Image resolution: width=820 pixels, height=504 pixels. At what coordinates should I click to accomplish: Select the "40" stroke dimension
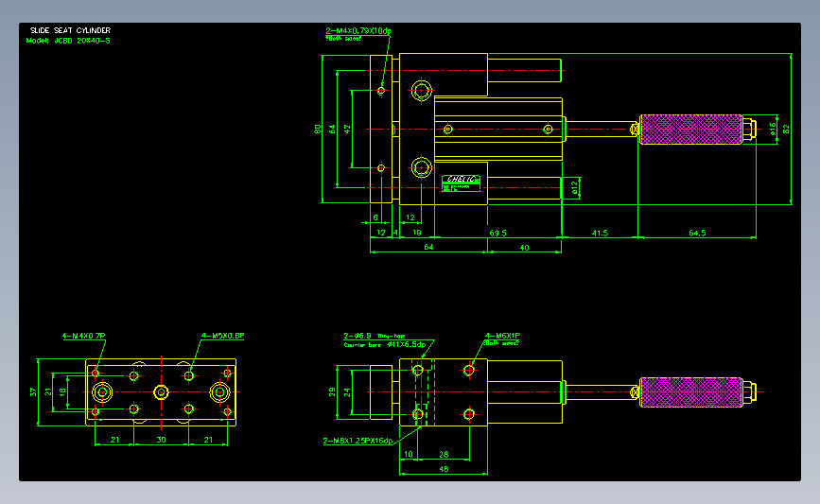pyautogui.click(x=525, y=248)
